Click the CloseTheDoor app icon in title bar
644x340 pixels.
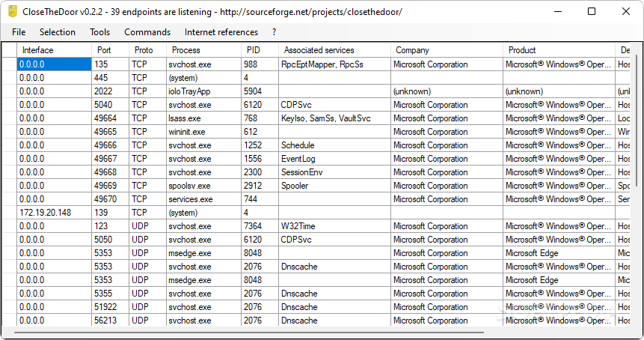[x=12, y=11]
